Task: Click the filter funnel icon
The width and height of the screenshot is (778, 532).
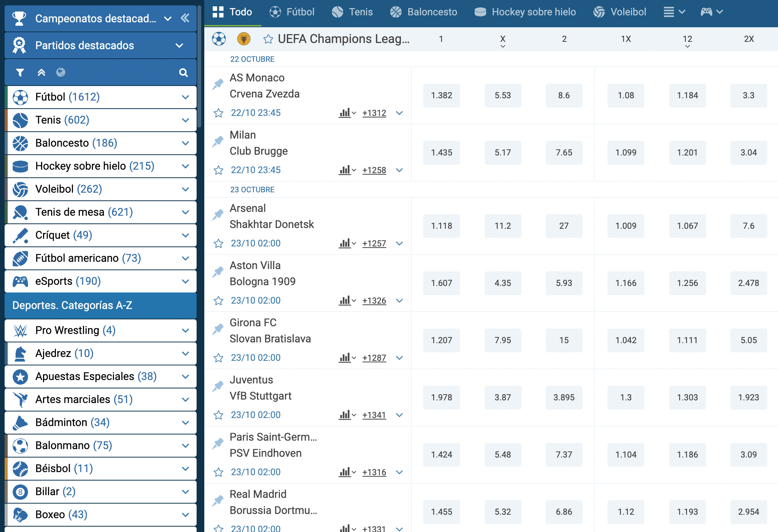Action: [20, 73]
